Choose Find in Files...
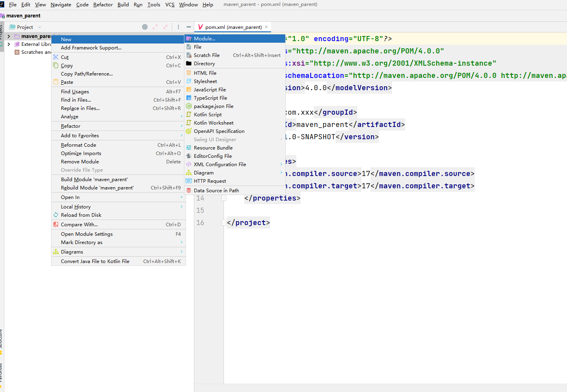 coord(118,100)
